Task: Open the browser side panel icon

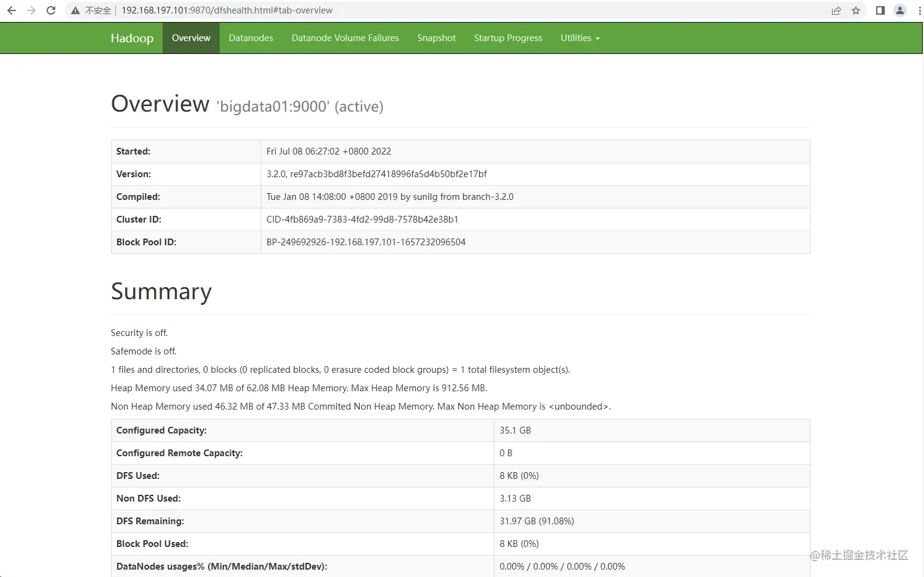Action: click(880, 10)
